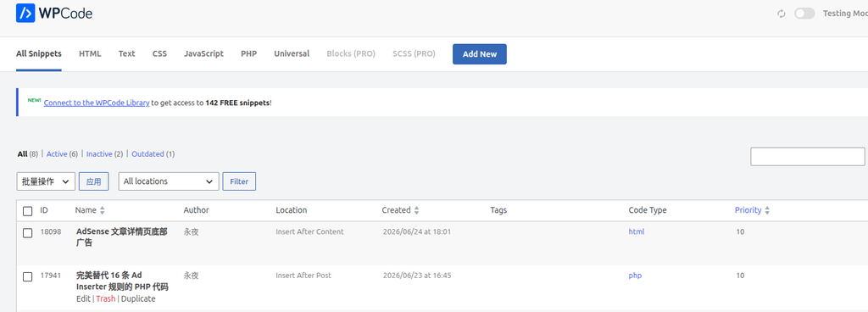
Task: Click Priority column header
Action: 748,210
